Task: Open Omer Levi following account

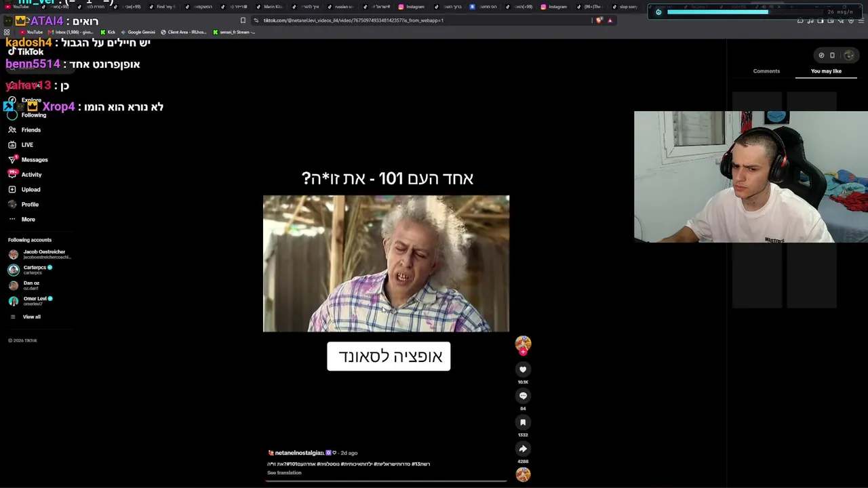Action: (x=31, y=301)
